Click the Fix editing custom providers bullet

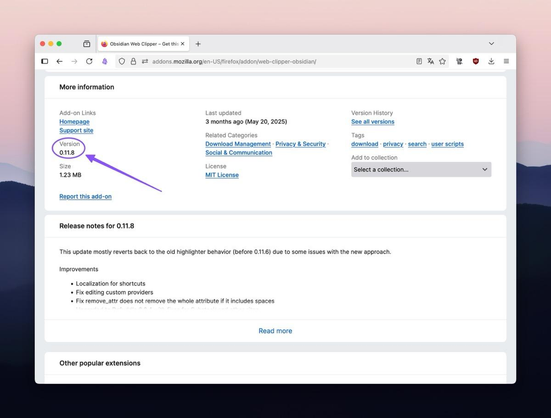coord(114,292)
